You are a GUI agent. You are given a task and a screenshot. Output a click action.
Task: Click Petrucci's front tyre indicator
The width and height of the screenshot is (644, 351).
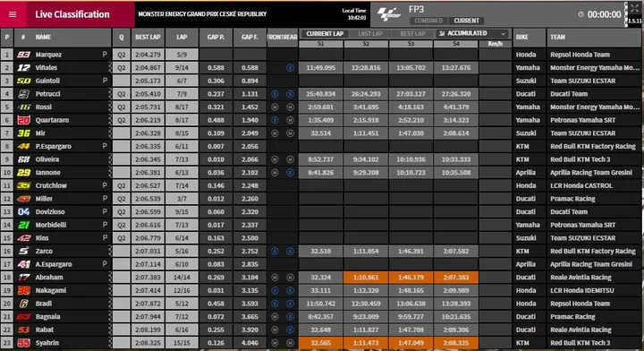(275, 94)
